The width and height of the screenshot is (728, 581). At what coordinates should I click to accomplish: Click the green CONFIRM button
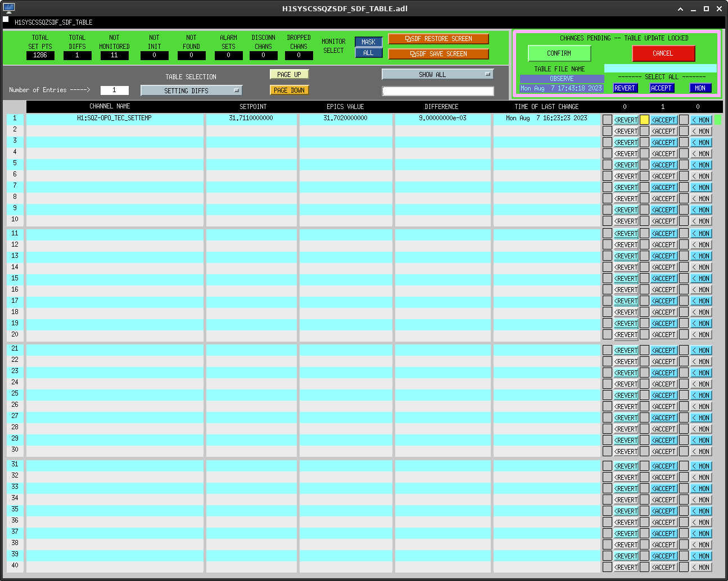[x=559, y=53]
